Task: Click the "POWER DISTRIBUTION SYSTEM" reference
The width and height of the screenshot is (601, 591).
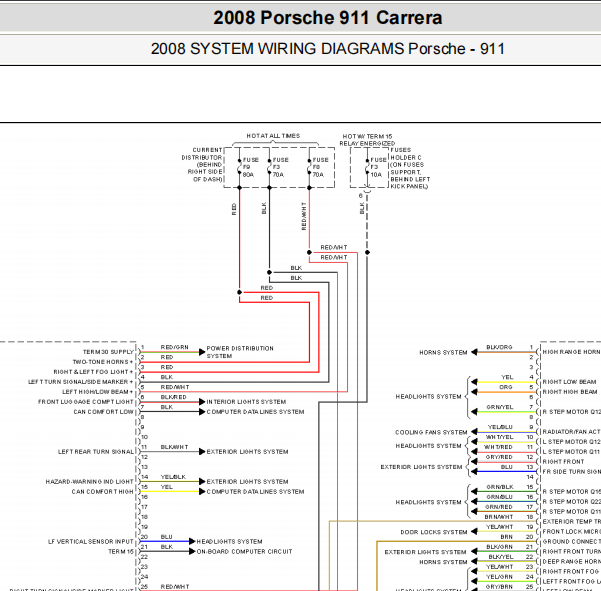Action: point(240,352)
